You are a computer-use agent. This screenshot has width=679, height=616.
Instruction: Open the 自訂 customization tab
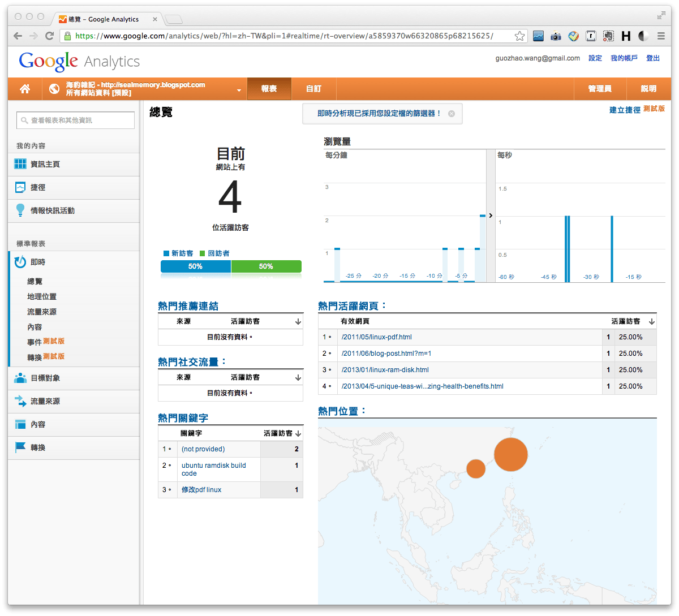[x=314, y=89]
